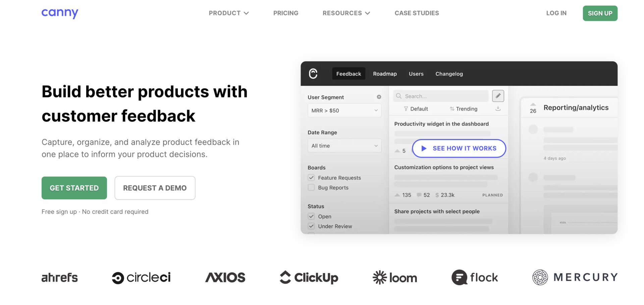The image size is (644, 305).
Task: Switch to the Roadmap tab
Action: (x=385, y=74)
